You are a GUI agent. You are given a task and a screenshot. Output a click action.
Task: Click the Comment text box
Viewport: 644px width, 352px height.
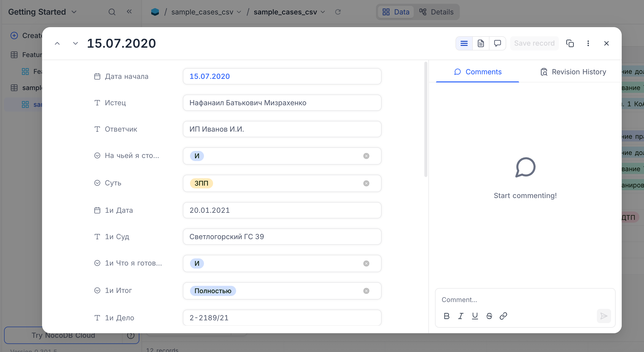[x=525, y=300]
